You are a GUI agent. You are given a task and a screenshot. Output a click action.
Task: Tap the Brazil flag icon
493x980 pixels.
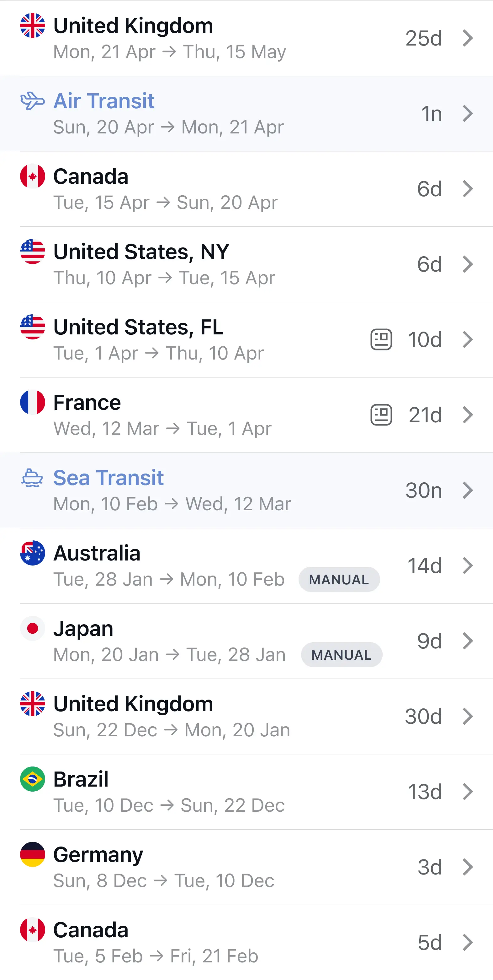[33, 779]
